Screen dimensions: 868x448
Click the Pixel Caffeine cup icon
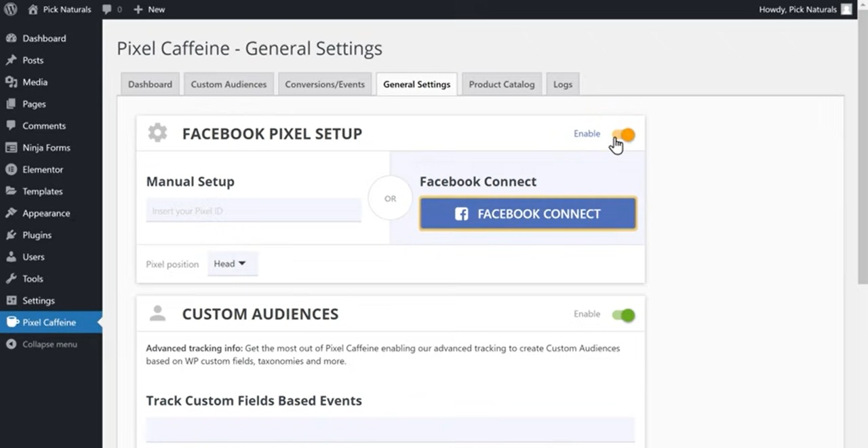tap(11, 322)
